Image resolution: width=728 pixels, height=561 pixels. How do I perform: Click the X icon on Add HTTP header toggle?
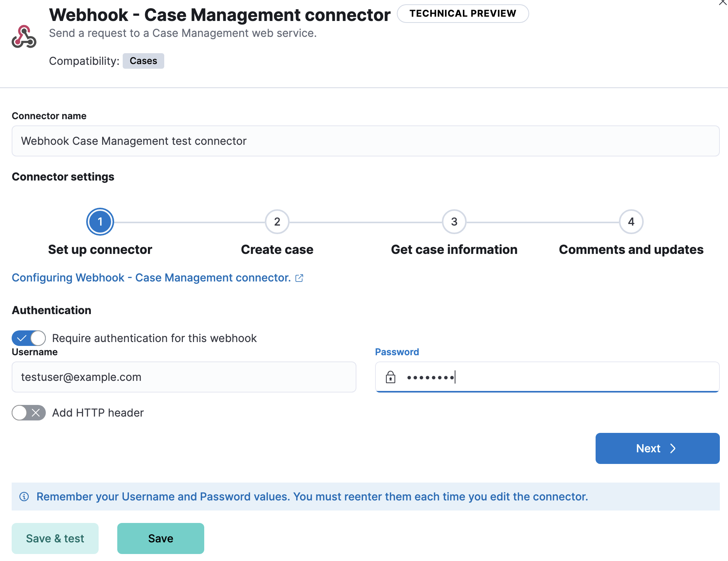[x=36, y=413]
